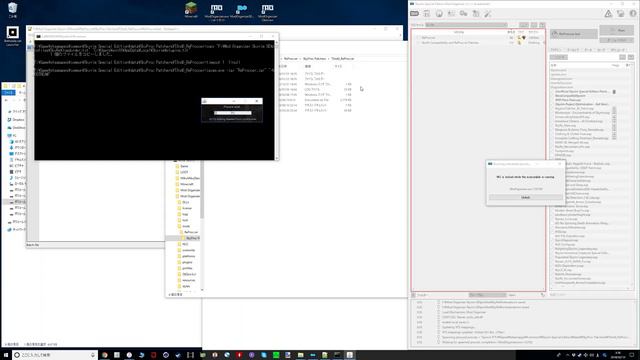640x360 pixels.
Task: Click the folder tree vertical scrollbar
Action: [x=202, y=227]
